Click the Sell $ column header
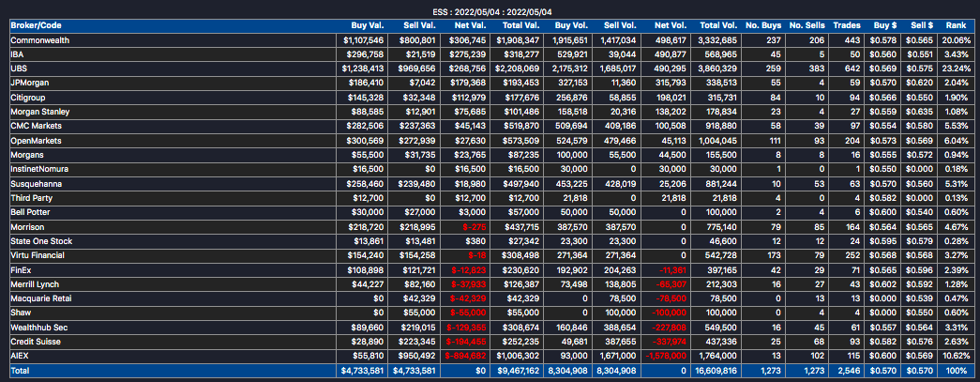This screenshot has height=382, width=980. point(922,25)
